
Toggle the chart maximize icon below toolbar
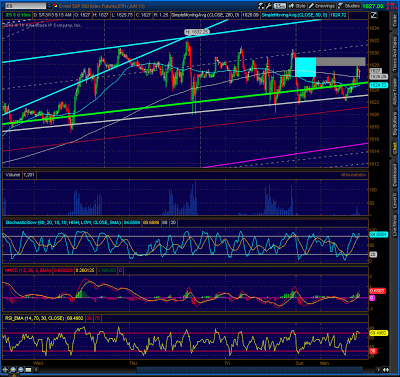coord(374,15)
